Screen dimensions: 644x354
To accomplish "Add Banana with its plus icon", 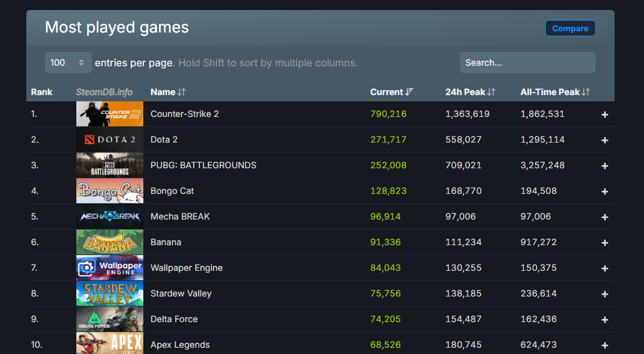I will point(605,243).
